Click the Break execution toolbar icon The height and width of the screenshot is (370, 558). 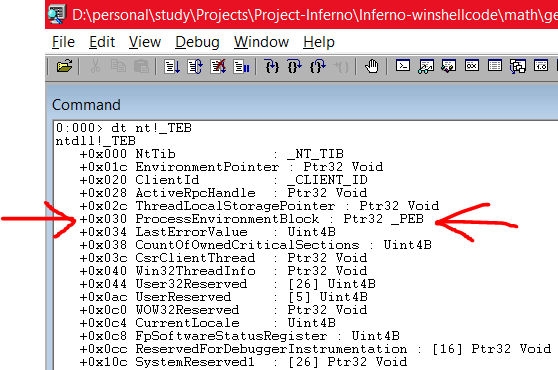point(241,67)
